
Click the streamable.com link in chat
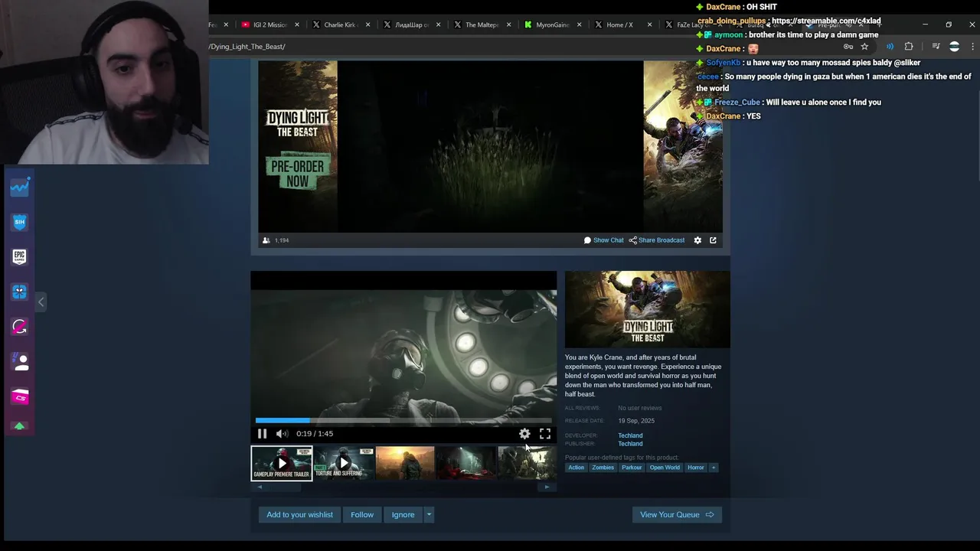click(x=826, y=21)
